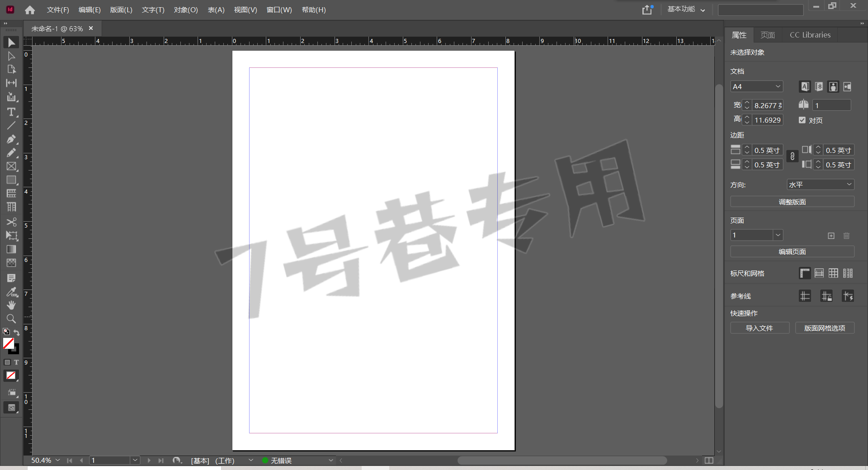Image resolution: width=868 pixels, height=470 pixels.
Task: Select landscape page orientation button
Action: (847, 86)
